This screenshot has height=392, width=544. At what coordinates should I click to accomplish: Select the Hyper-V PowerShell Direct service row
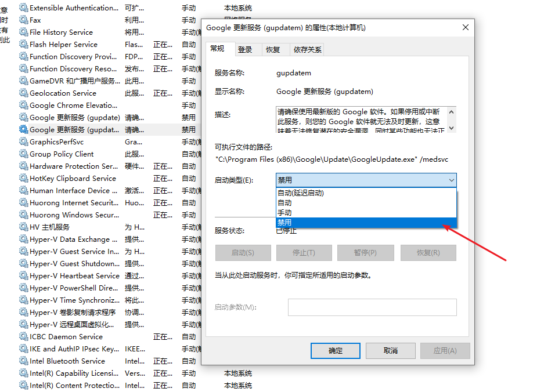click(110, 288)
